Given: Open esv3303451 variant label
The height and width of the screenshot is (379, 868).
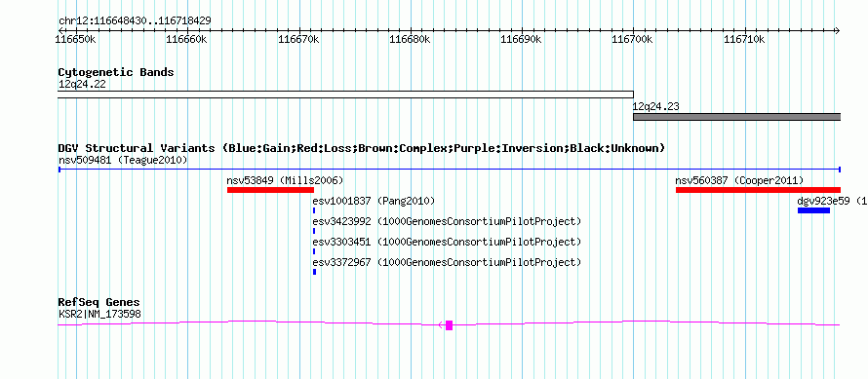Looking at the screenshot, I should pyautogui.click(x=448, y=242).
